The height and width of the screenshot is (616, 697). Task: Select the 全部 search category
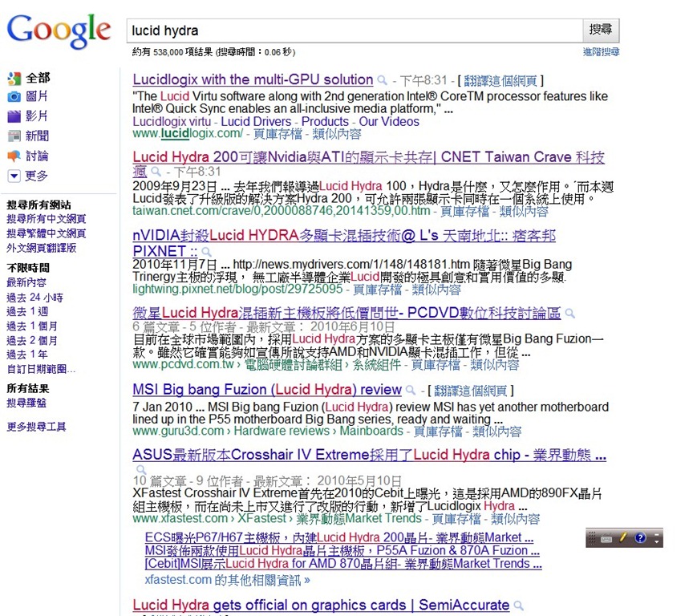(x=38, y=79)
